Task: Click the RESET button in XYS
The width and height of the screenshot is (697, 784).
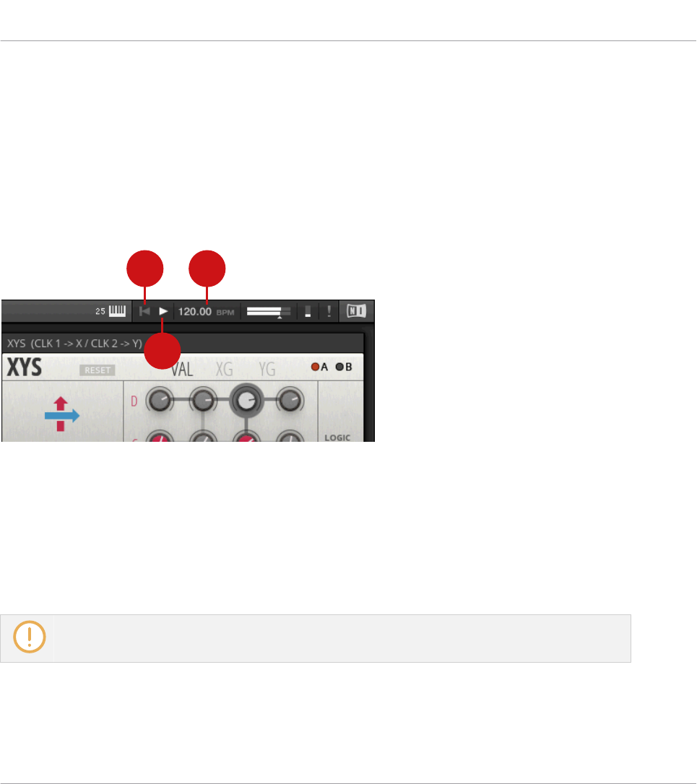Action: click(x=97, y=370)
